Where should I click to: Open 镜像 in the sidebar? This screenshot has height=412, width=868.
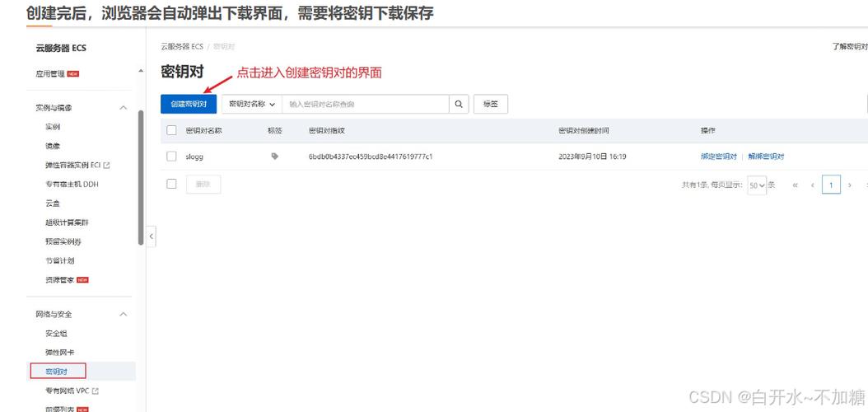(53, 146)
